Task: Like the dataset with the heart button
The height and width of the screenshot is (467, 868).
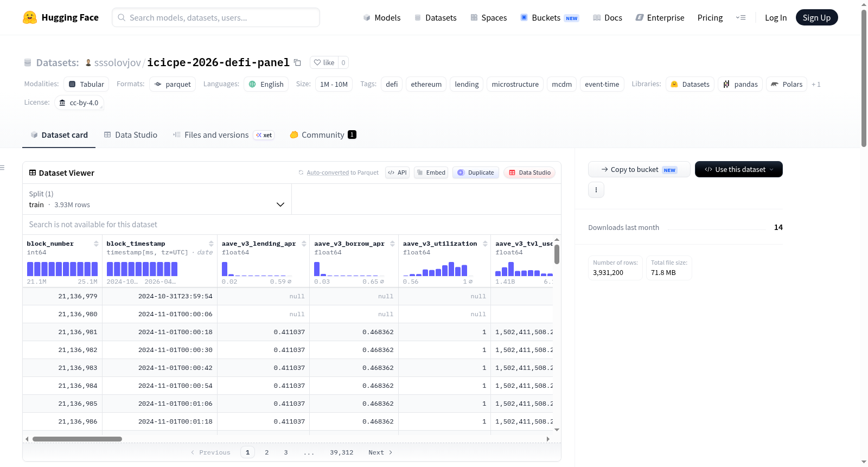Action: 324,62
